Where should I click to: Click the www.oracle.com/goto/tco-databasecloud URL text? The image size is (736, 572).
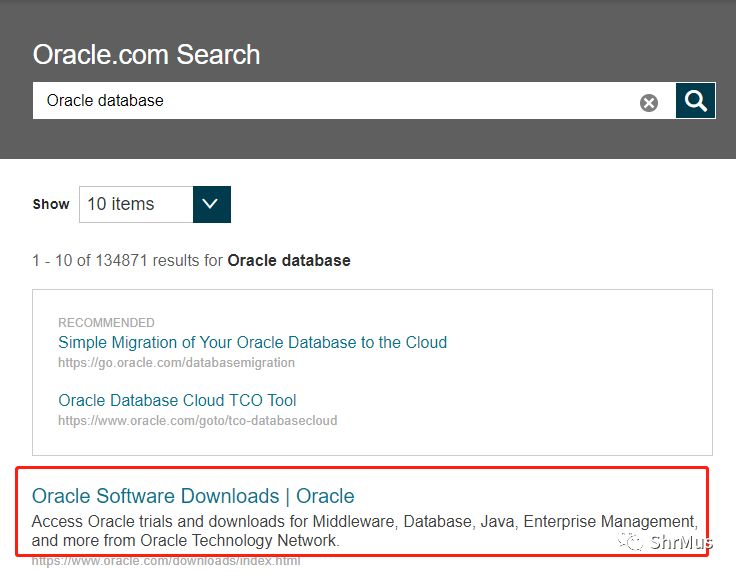point(198,420)
